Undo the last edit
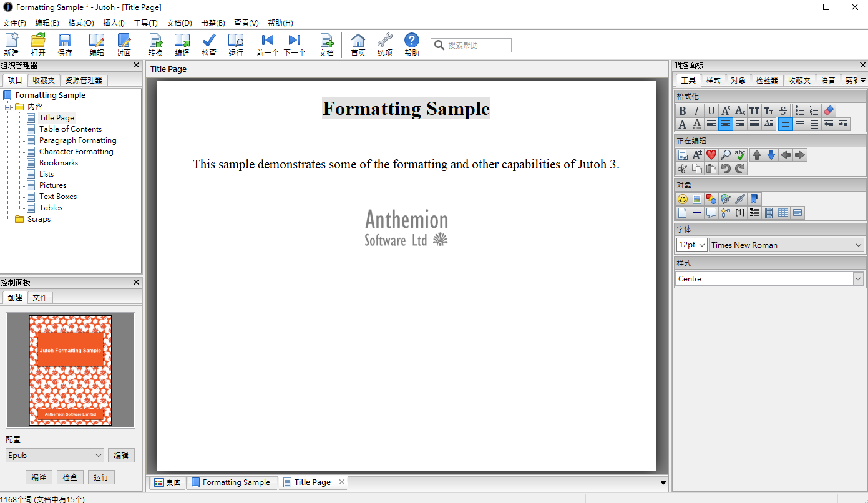 (x=726, y=168)
